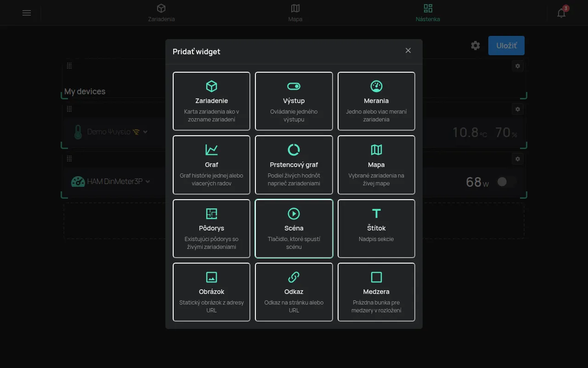Click the 'Jedno alebo viac meraní zariadenia' description

376,115
